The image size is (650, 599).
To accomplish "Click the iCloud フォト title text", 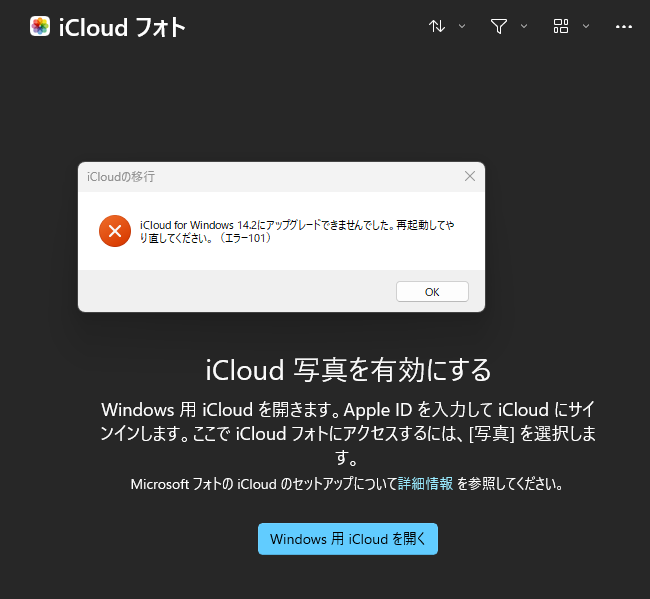I will click(x=122, y=27).
